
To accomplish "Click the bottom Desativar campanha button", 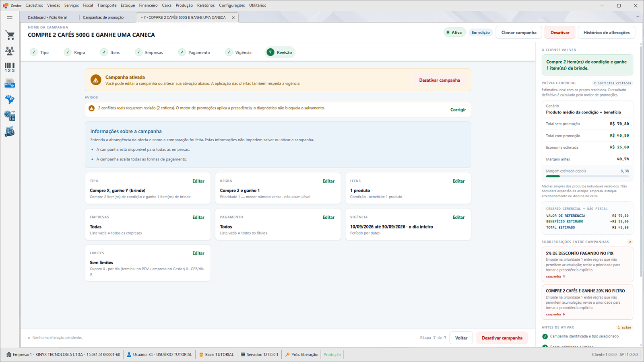I will coord(502,338).
